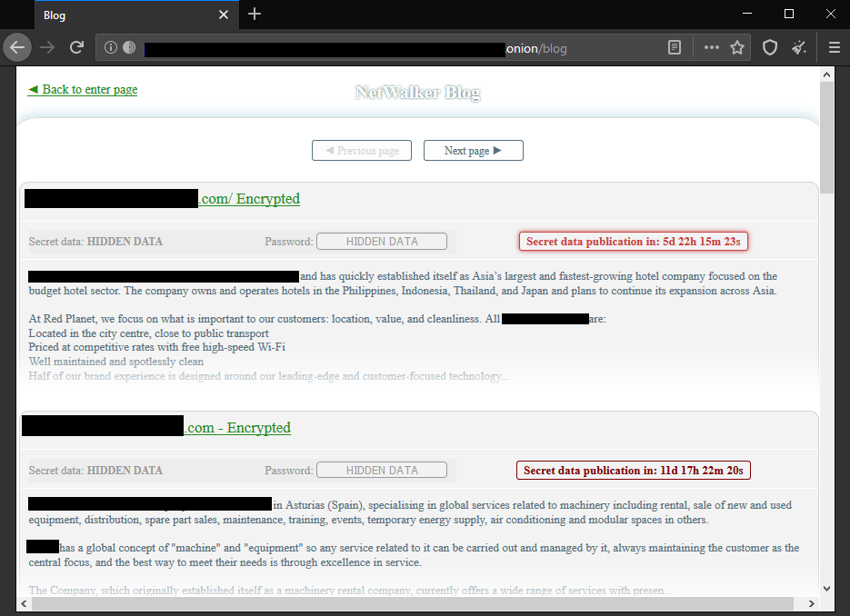
Task: Click text 'Well maintained and spotlessly clean'
Action: (x=116, y=362)
